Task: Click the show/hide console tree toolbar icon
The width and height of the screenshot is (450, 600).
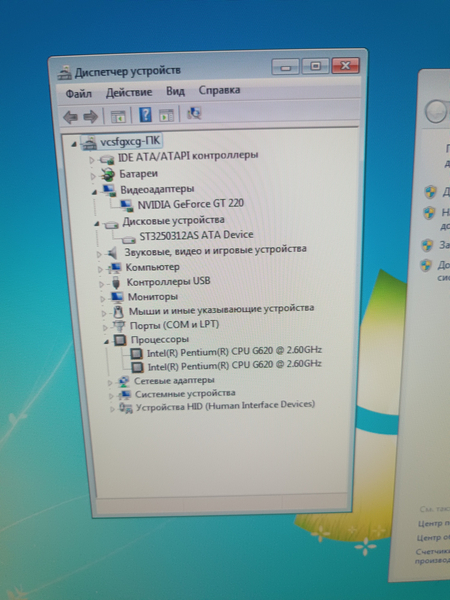Action: 118,116
